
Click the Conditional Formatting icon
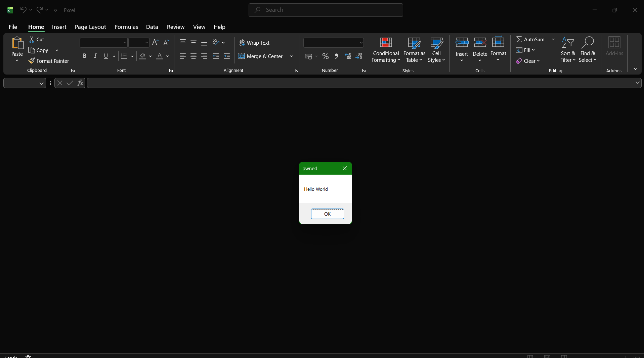click(386, 43)
